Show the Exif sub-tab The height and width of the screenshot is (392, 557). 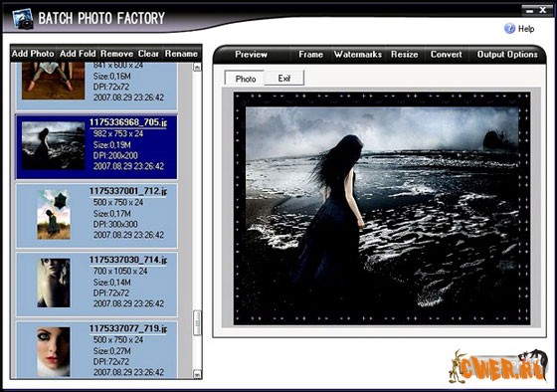(x=284, y=79)
